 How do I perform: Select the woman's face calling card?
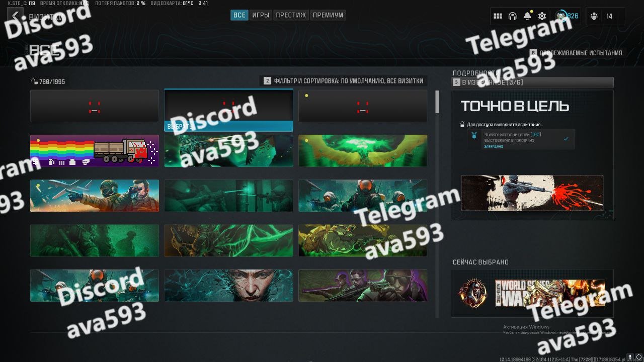tap(228, 286)
